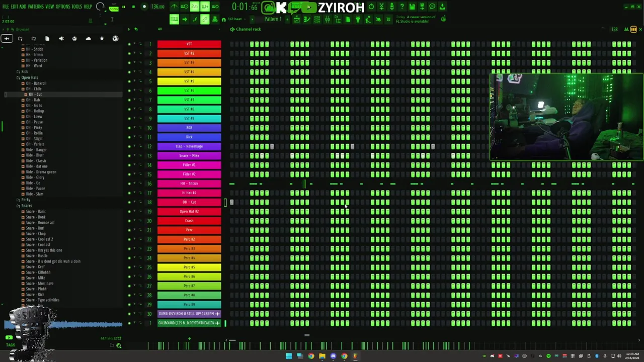Viewport: 644px width, 362px height.
Task: Open the Pattern 1 selector
Action: (273, 19)
